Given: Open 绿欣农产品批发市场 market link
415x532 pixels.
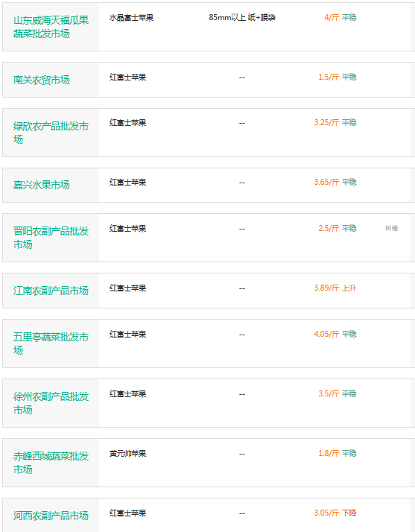Looking at the screenshot, I should point(51,133).
